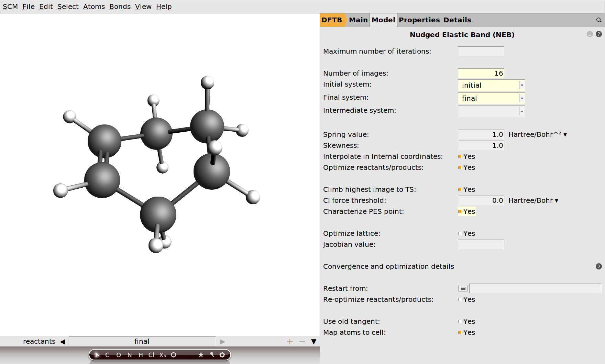The height and width of the screenshot is (364, 605).
Task: Uncheck Climb highest image to TS
Action: click(460, 189)
